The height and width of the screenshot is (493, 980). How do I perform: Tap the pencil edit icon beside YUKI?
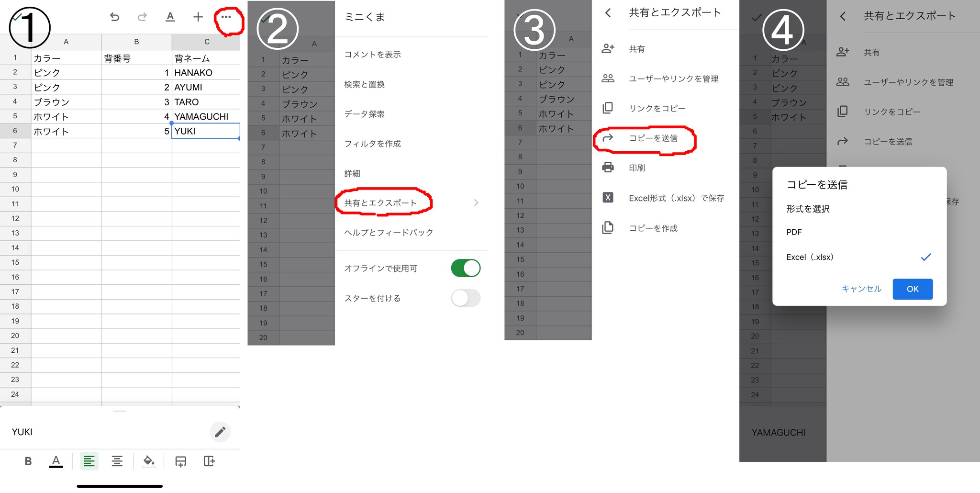[220, 432]
